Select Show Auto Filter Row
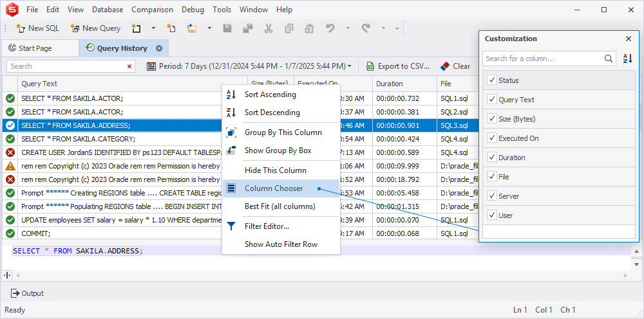644x319 pixels. pos(281,244)
